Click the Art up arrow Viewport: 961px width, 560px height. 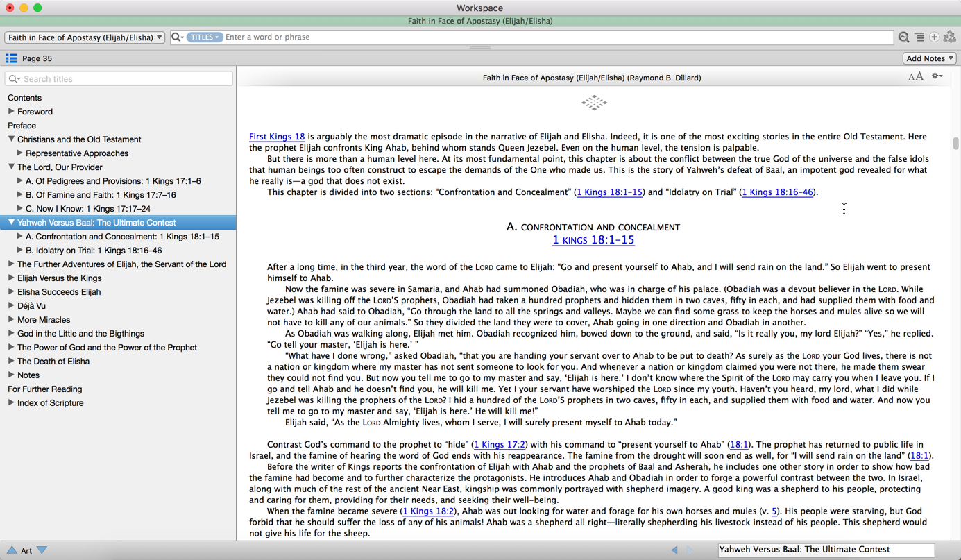coord(12,550)
